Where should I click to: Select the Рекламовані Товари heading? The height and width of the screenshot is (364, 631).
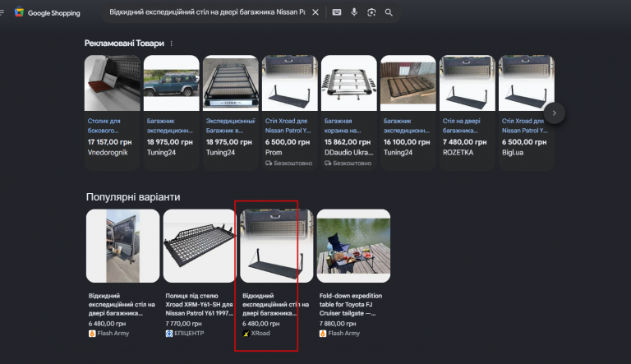coord(124,44)
